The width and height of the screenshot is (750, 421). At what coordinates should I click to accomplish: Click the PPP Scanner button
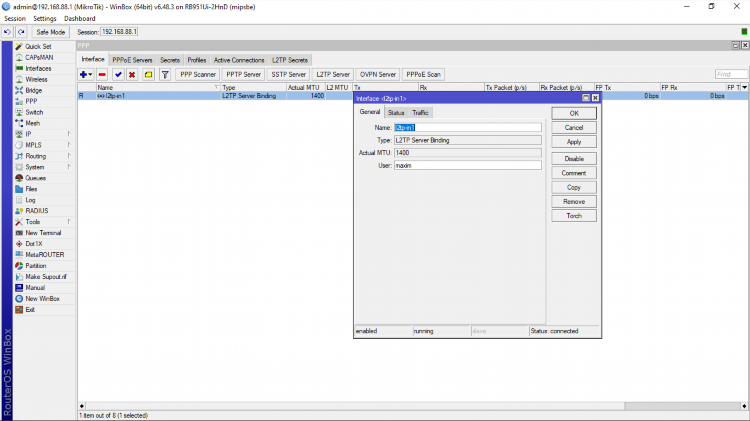point(198,75)
